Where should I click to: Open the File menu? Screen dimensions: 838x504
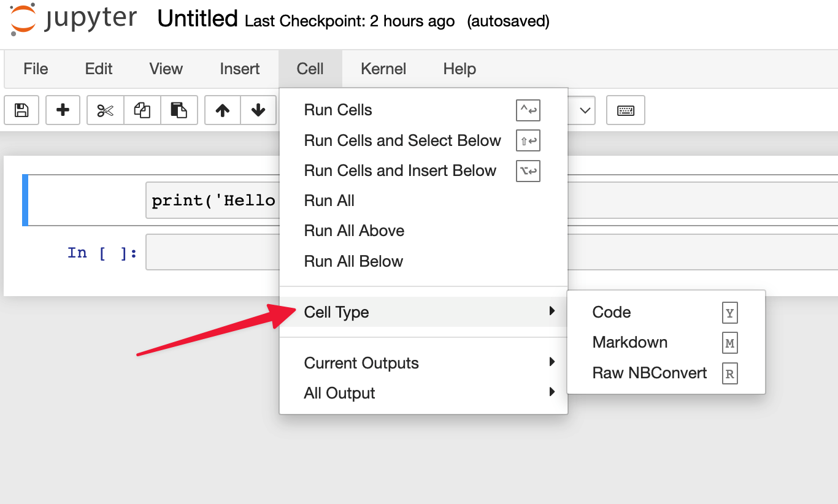(36, 69)
